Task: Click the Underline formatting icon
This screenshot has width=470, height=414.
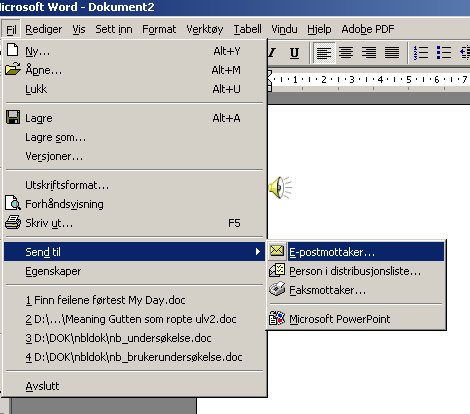Action: [294, 53]
